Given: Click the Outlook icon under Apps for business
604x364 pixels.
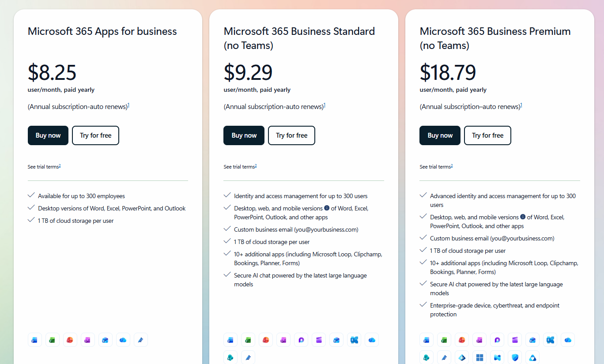Looking at the screenshot, I should coord(106,340).
